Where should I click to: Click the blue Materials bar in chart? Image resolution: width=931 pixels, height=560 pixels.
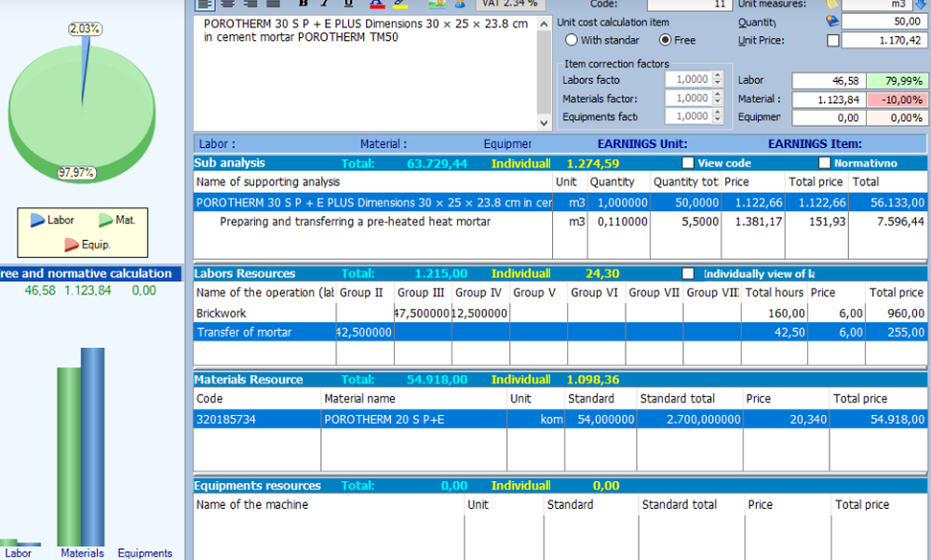(92, 447)
